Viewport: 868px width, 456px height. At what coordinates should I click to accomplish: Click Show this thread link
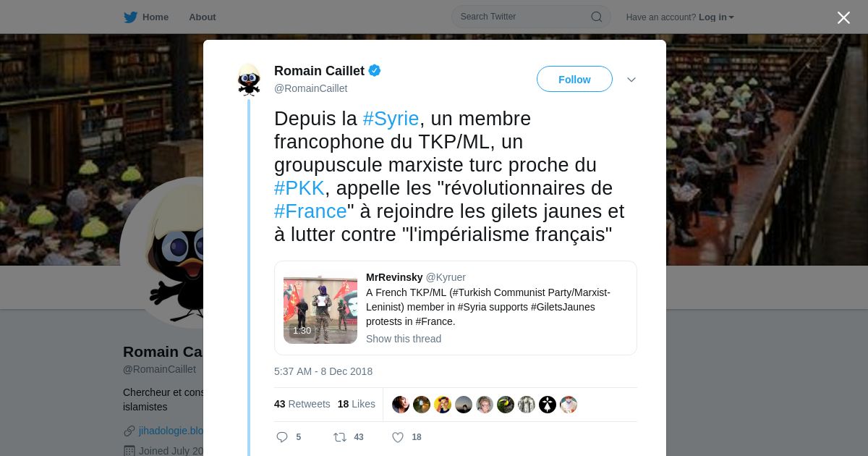coord(404,339)
